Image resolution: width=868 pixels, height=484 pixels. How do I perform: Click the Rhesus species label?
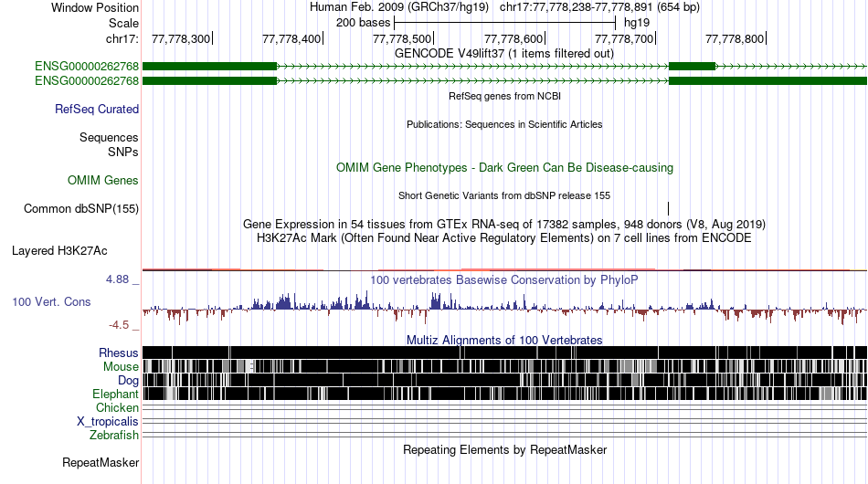(x=119, y=352)
